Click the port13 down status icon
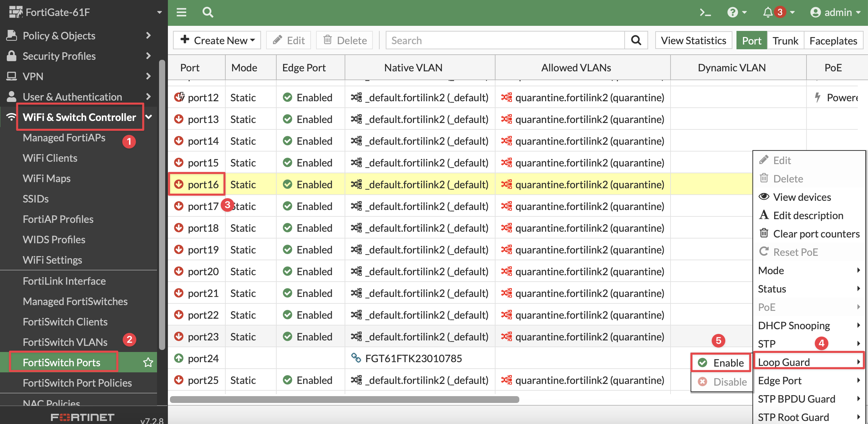Viewport: 868px width, 424px height. click(179, 119)
